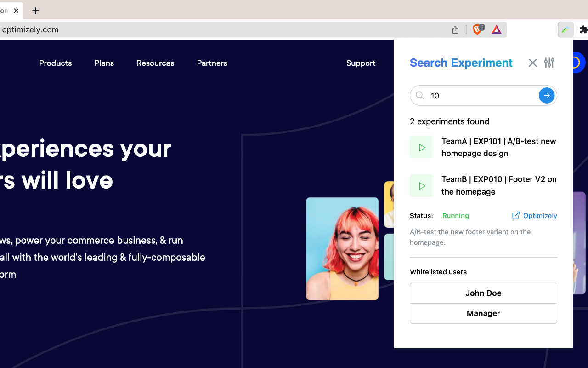The image size is (588, 368).
Task: Click play icon for TeamA EXP101 experiment
Action: [x=421, y=147]
